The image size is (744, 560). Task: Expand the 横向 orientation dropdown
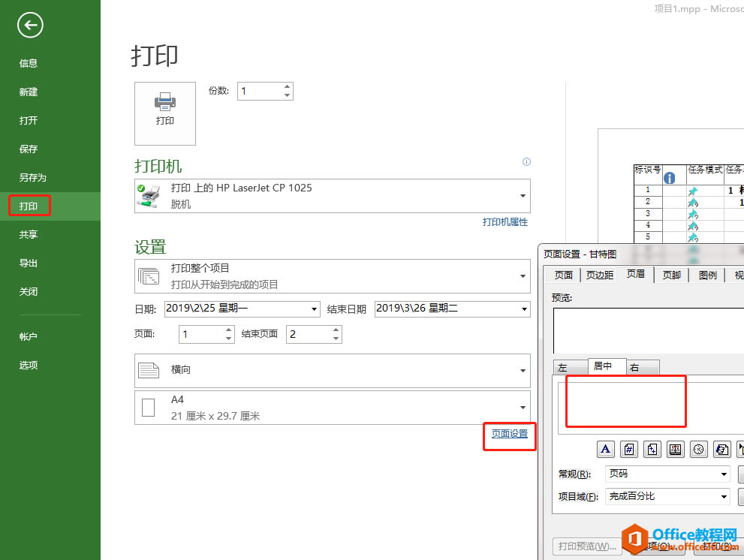point(523,371)
